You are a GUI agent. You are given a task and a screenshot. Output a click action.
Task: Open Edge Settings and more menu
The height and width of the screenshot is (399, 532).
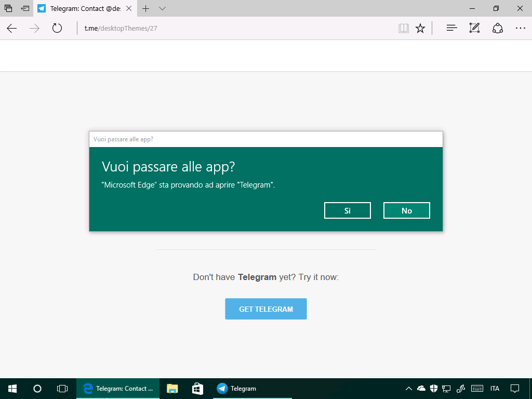(x=520, y=28)
